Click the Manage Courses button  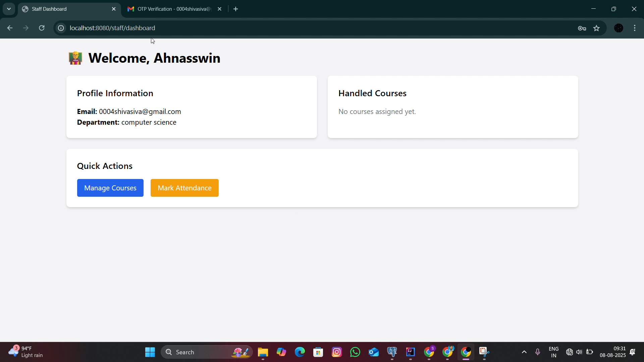click(110, 188)
